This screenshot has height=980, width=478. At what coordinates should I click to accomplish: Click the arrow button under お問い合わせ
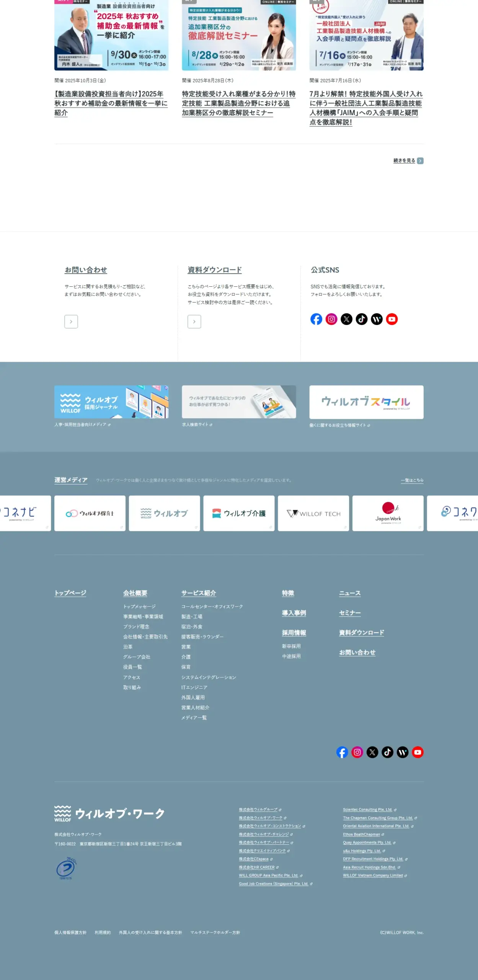[x=71, y=322]
